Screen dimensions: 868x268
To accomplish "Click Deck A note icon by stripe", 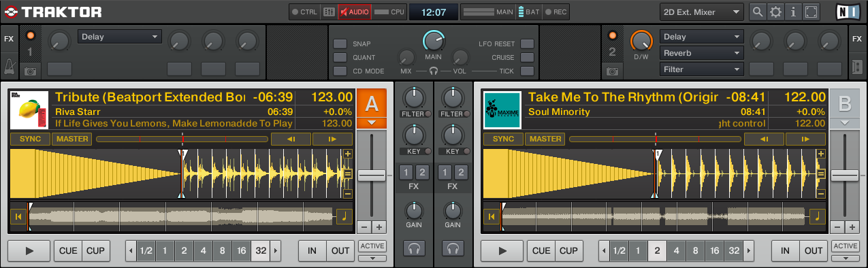I will point(344,217).
